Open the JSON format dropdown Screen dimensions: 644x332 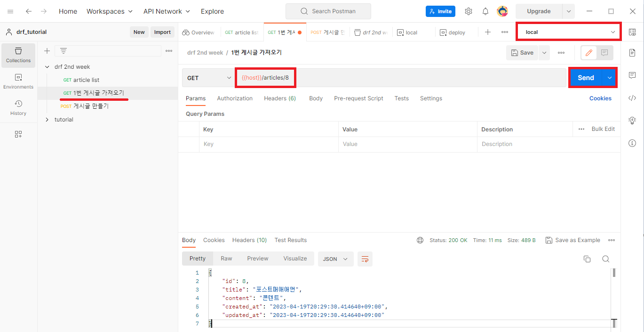coord(336,259)
